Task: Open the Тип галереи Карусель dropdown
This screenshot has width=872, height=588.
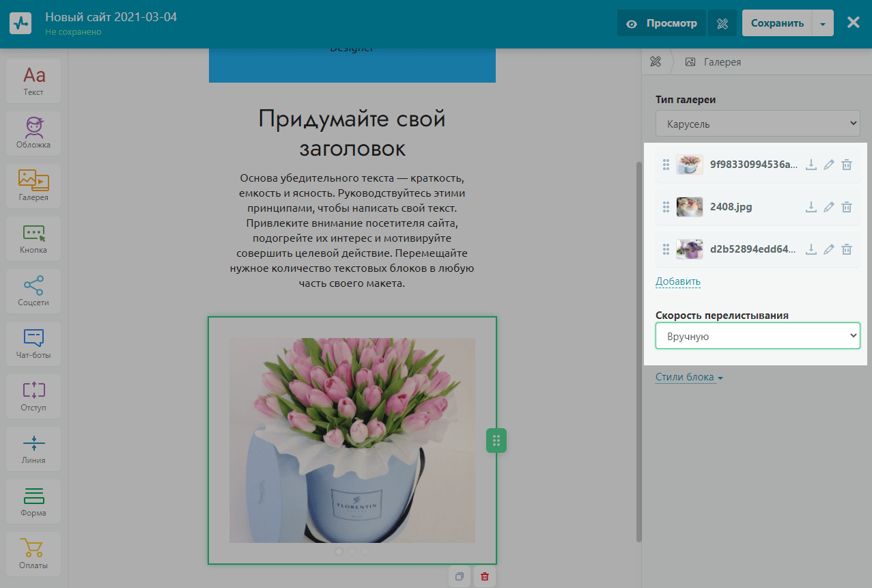Action: (757, 124)
